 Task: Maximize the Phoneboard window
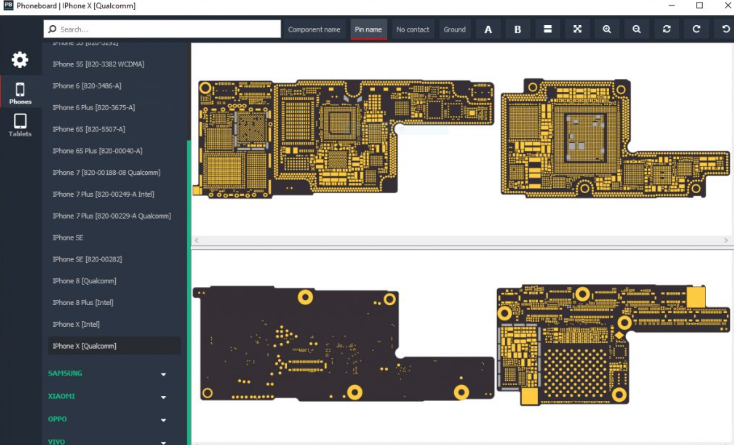[699, 6]
